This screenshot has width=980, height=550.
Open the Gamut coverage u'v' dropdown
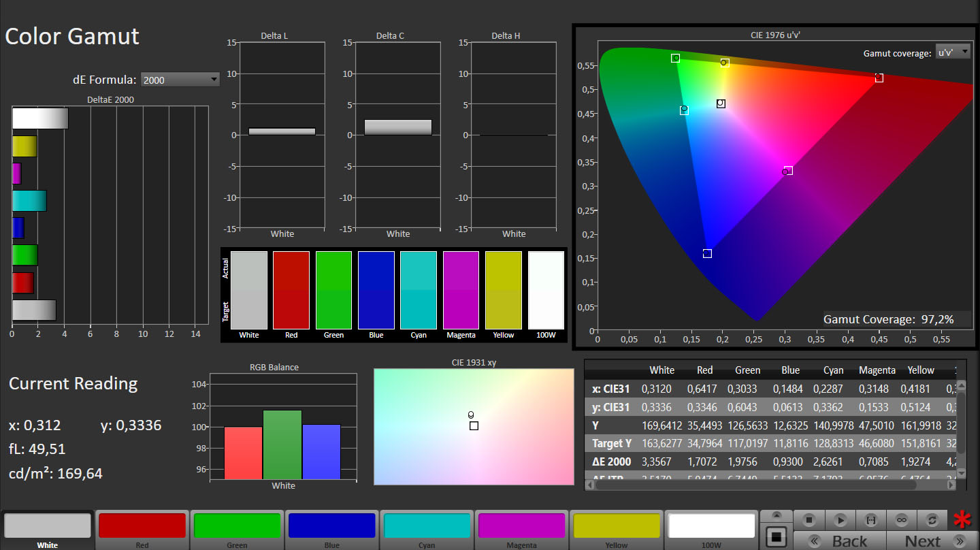[x=953, y=52]
